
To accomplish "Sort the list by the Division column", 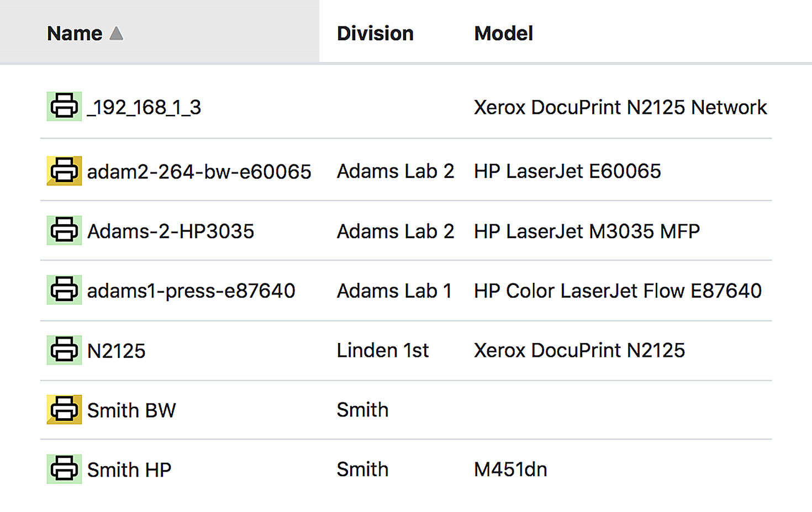I will 375,34.
